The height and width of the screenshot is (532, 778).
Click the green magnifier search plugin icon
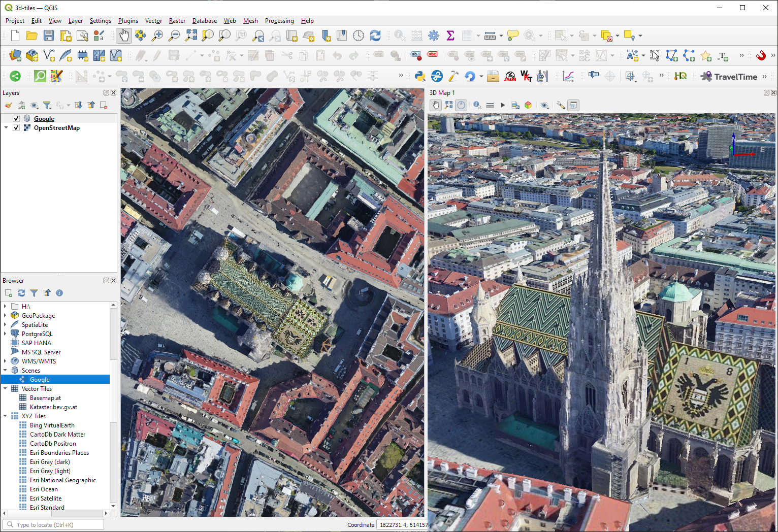coord(40,76)
